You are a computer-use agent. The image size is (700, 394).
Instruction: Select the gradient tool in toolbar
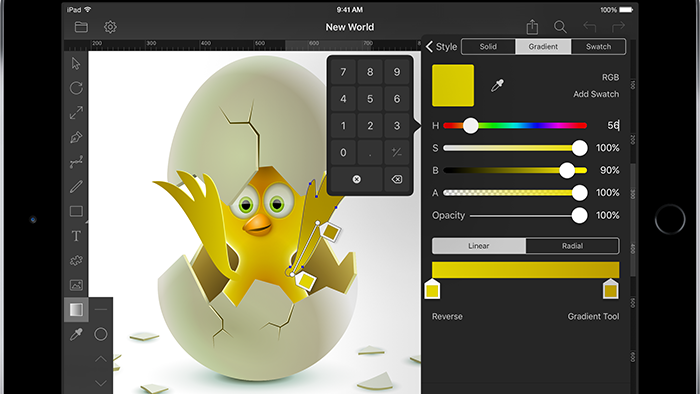point(76,310)
